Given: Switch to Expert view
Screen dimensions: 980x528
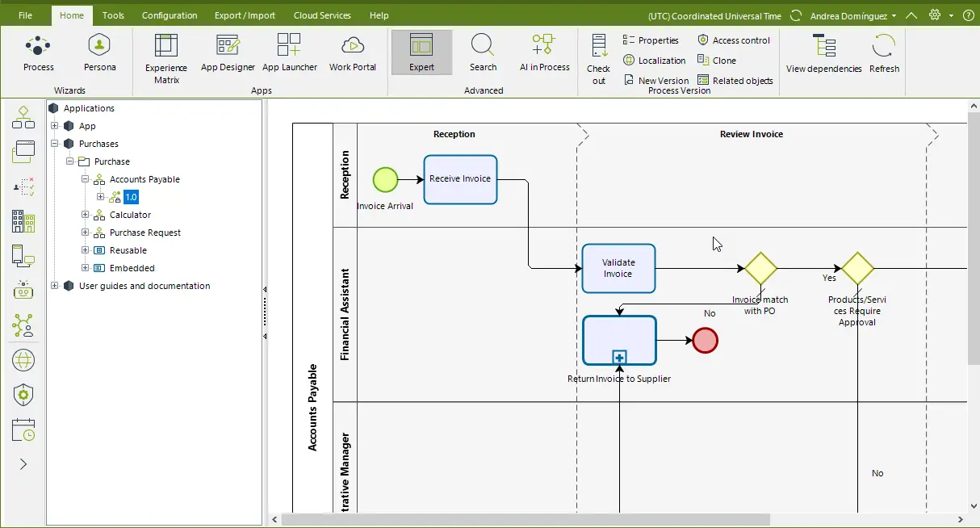Looking at the screenshot, I should (x=421, y=53).
